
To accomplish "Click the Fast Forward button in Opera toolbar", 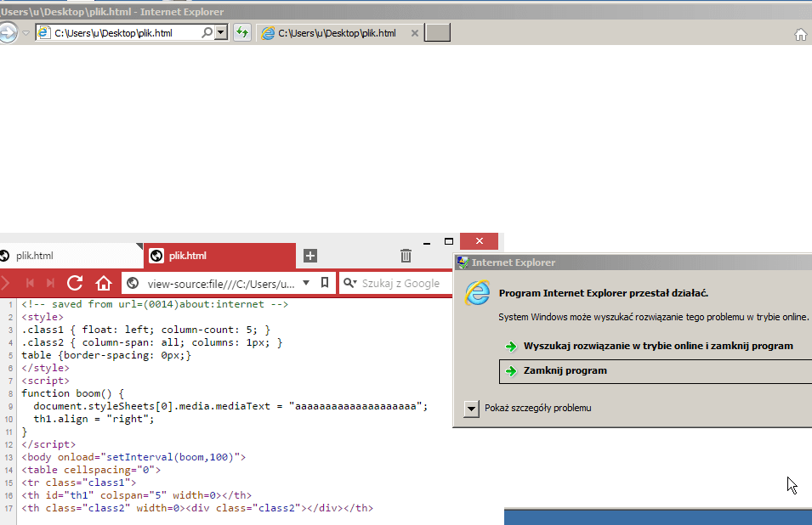I will coord(50,283).
